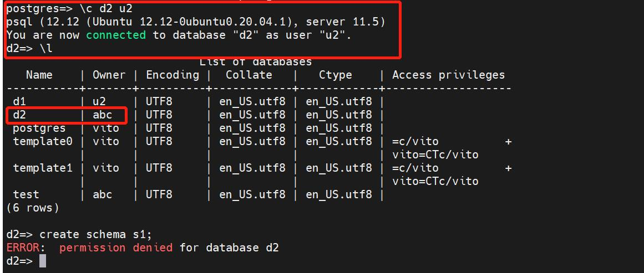Viewport: 644px width, 273px height.
Task: Click the 'create schema s1;' command text
Action: (x=96, y=234)
